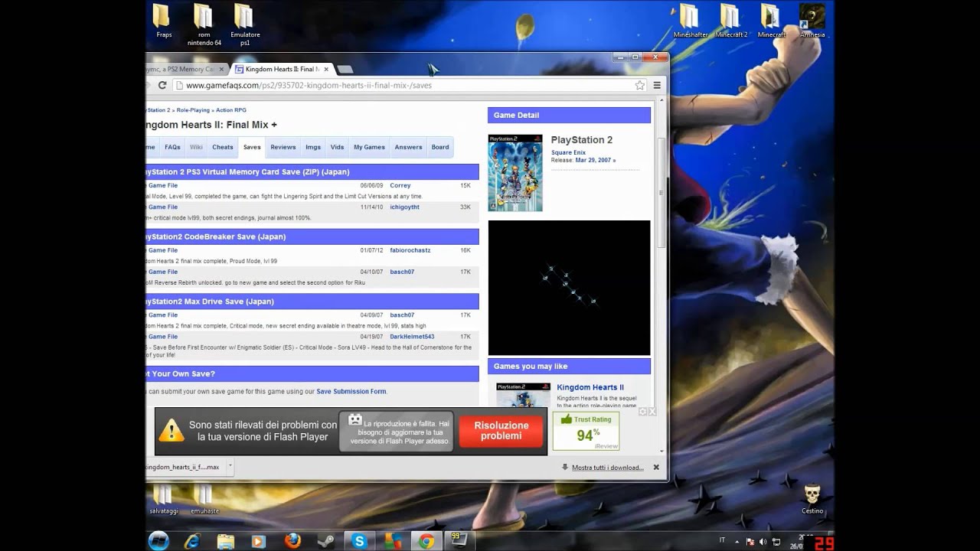Open Skype from the taskbar

click(x=359, y=541)
